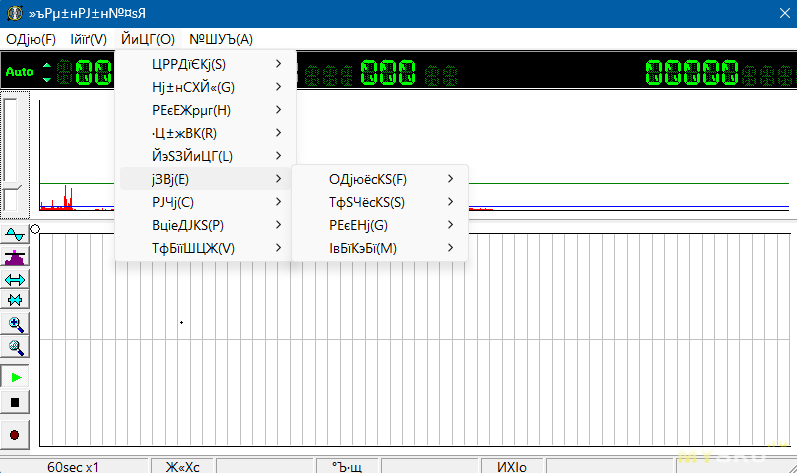Image resolution: width=797 pixels, height=473 pixels.
Task: Click the zoom out magnifier icon
Action: 15,347
